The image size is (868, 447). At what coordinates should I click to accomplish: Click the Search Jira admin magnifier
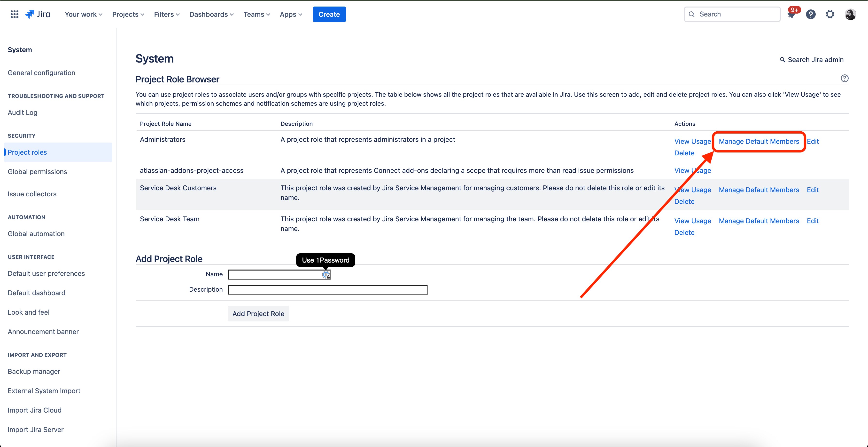[783, 60]
